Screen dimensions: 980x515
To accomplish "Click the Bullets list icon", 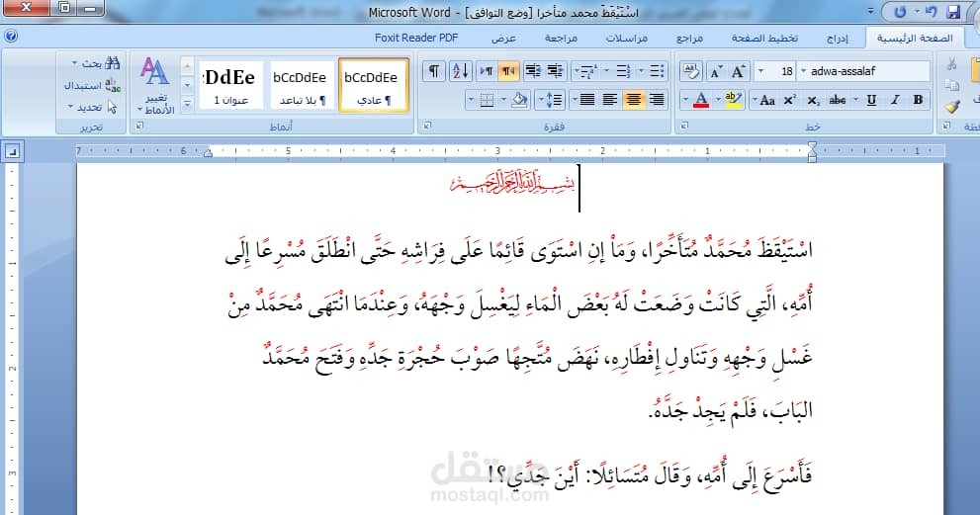I will point(657,71).
